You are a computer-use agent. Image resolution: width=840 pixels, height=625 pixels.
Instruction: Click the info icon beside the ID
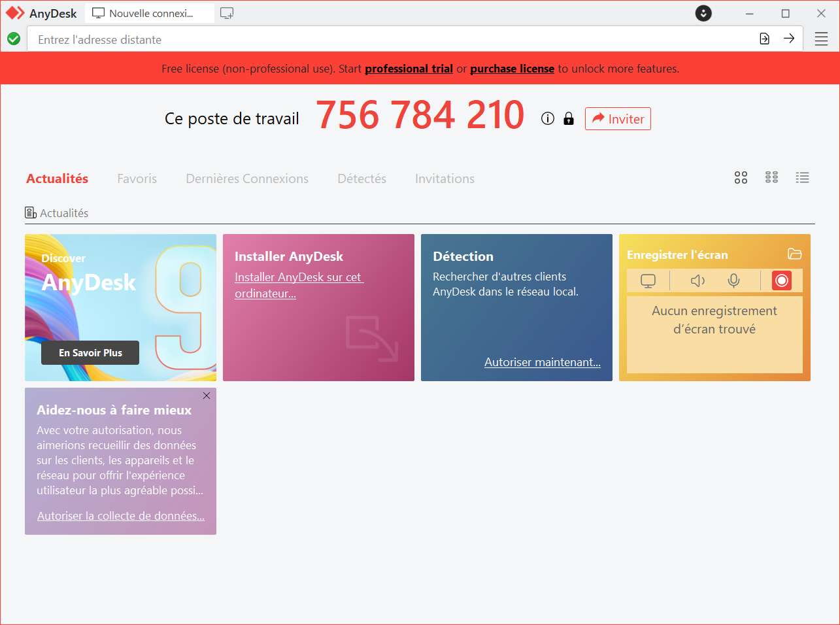click(x=548, y=118)
